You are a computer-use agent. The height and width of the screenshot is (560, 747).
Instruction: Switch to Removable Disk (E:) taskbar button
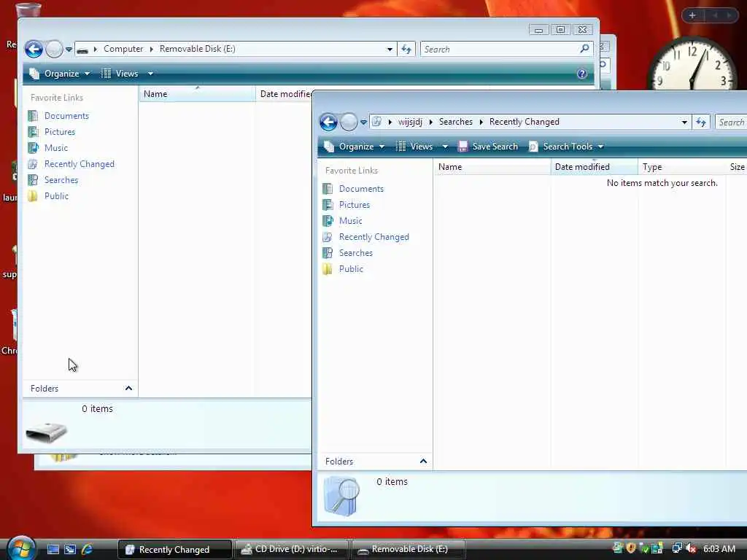[x=409, y=550]
